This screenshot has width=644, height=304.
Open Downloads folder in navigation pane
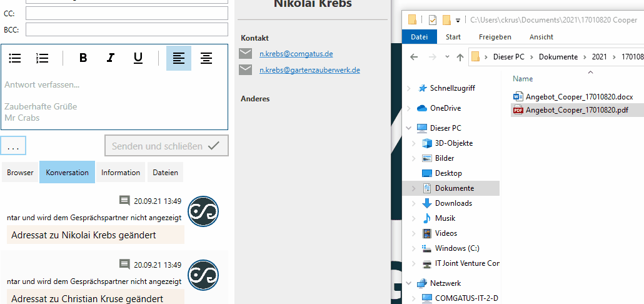[x=453, y=203]
